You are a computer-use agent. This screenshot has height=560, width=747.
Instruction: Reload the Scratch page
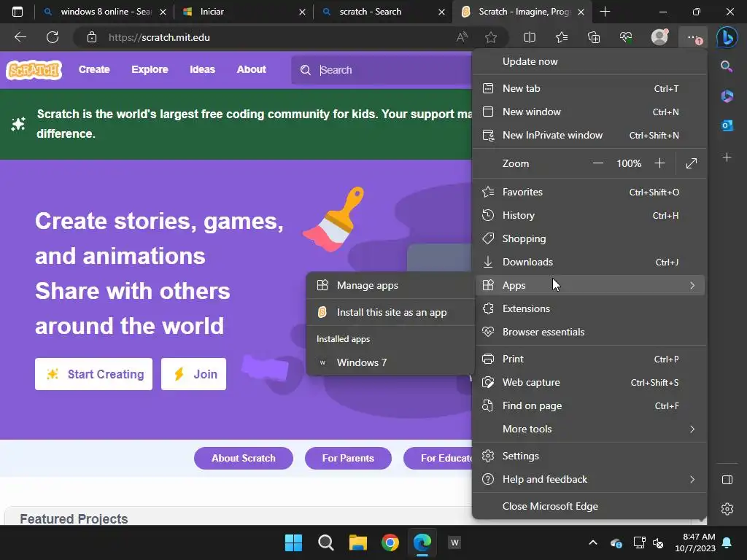[53, 37]
